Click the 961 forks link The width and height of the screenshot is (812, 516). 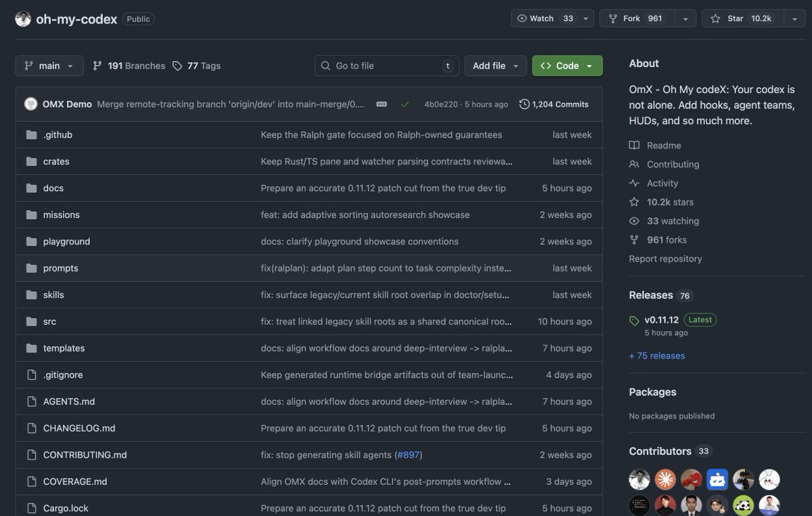pos(658,240)
